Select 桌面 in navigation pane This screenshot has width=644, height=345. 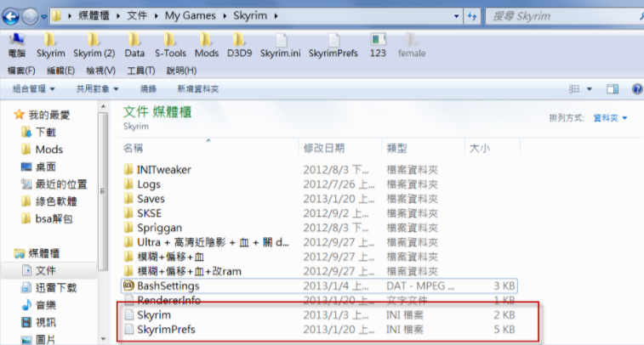(38, 167)
